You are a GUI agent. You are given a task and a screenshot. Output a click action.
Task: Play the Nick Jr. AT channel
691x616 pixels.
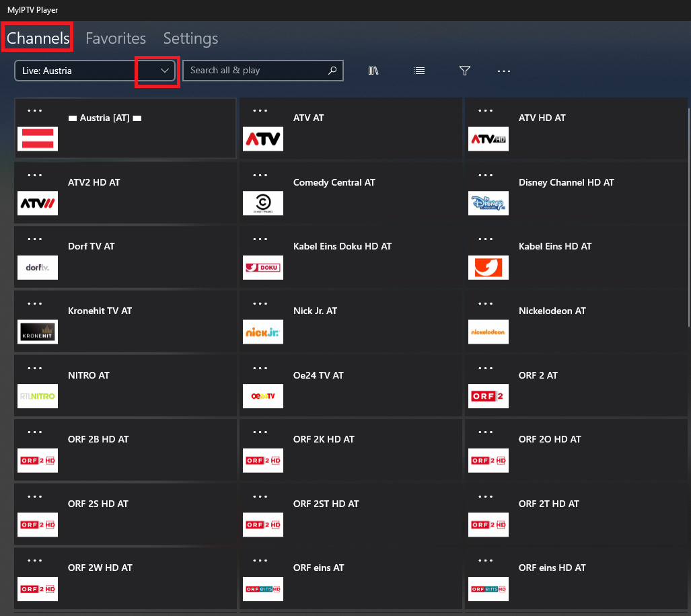coord(351,321)
